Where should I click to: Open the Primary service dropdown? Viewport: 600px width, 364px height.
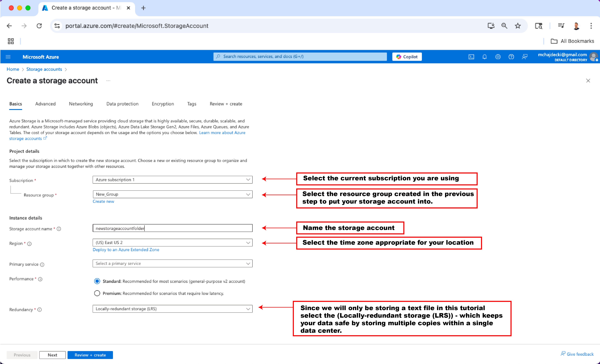(x=172, y=263)
